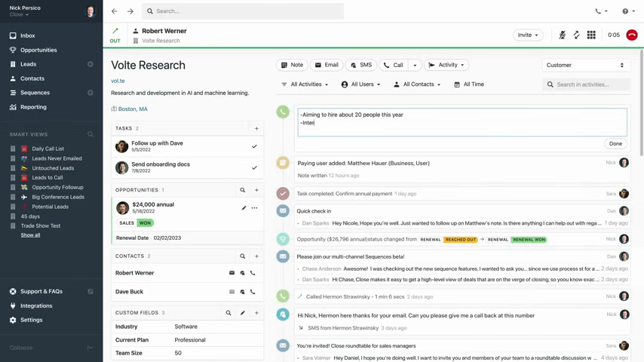Create a new Note
The width and height of the screenshot is (644, 362).
pyautogui.click(x=292, y=65)
